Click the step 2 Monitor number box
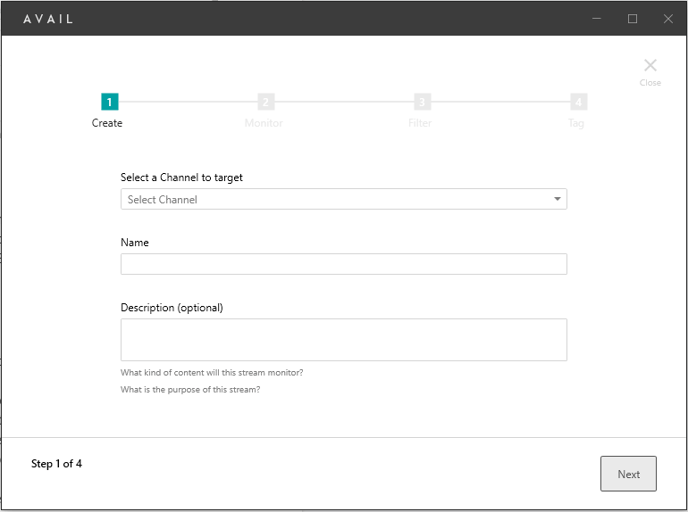Screen dimensions: 688x512 (x=266, y=102)
